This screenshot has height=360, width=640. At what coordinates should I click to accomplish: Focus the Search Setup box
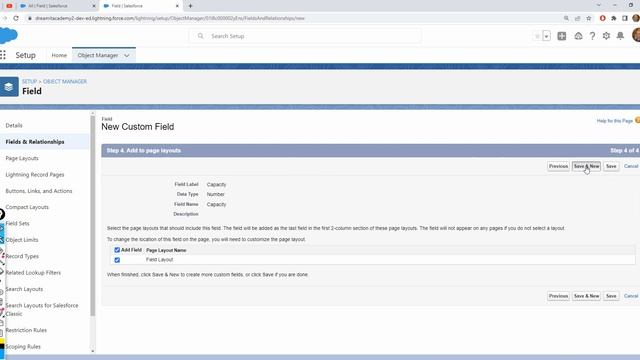pyautogui.click(x=305, y=36)
